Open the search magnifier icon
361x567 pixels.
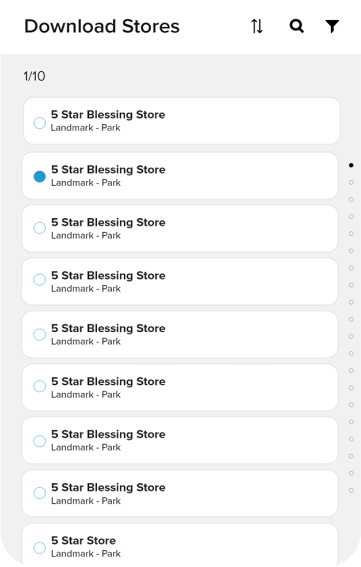coord(297,26)
